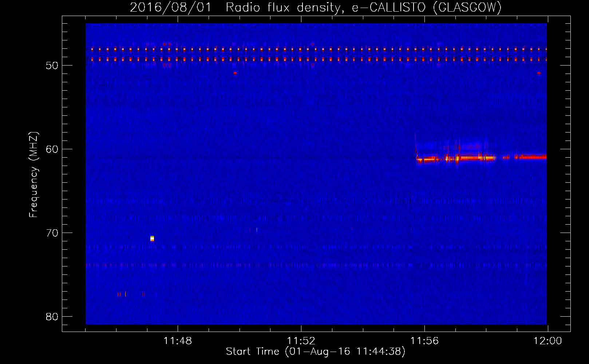The width and height of the screenshot is (589, 364).
Task: Click the 11:52 time tick label
Action: pos(301,341)
